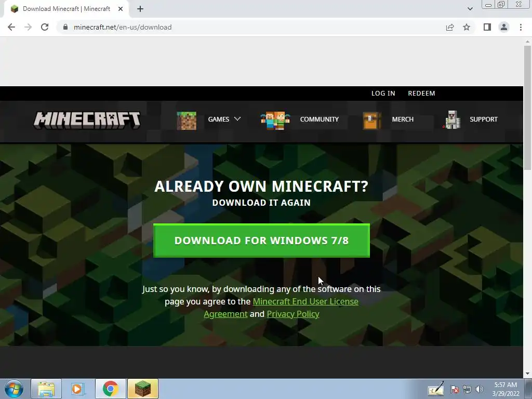Open Chrome three-dot menu
Viewport: 532px width, 399px height.
pyautogui.click(x=521, y=27)
